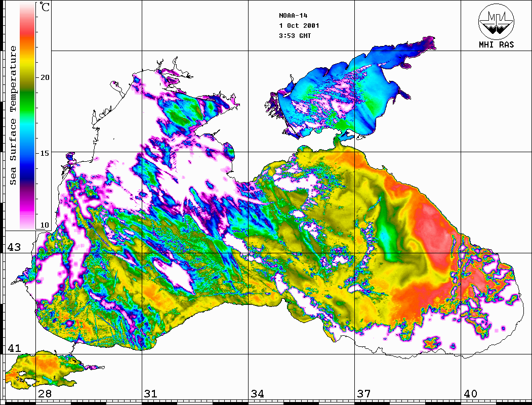Click the 20 tick on temperature scale
This screenshot has width=532, height=405.
pyautogui.click(x=45, y=77)
